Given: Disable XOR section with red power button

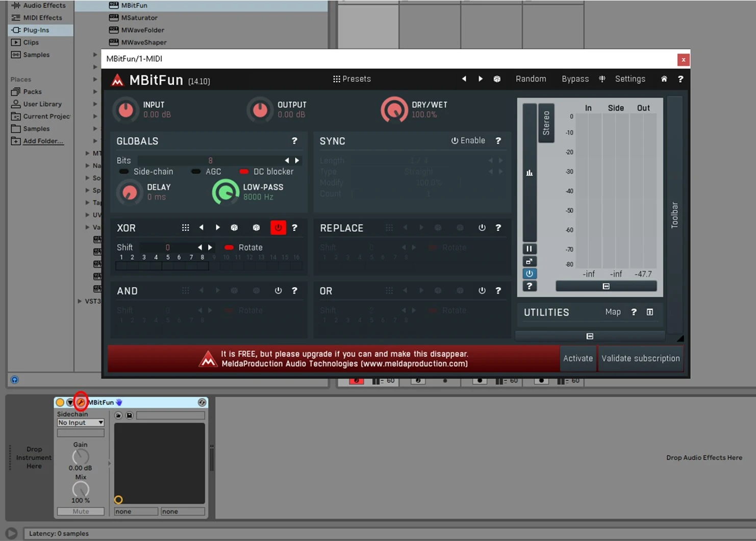Looking at the screenshot, I should click(x=278, y=228).
